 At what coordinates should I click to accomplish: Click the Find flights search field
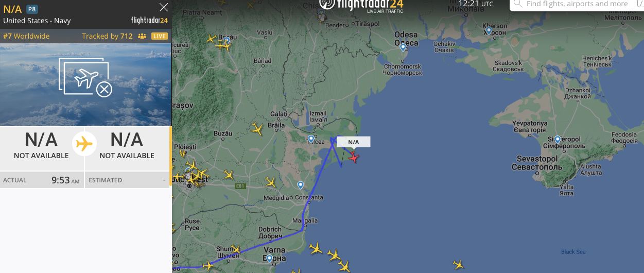pos(577,4)
